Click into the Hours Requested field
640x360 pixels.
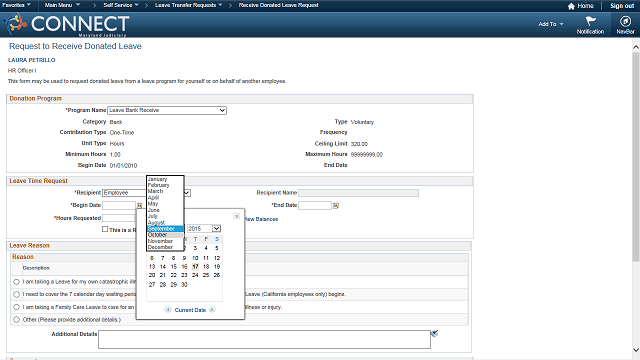click(x=119, y=218)
